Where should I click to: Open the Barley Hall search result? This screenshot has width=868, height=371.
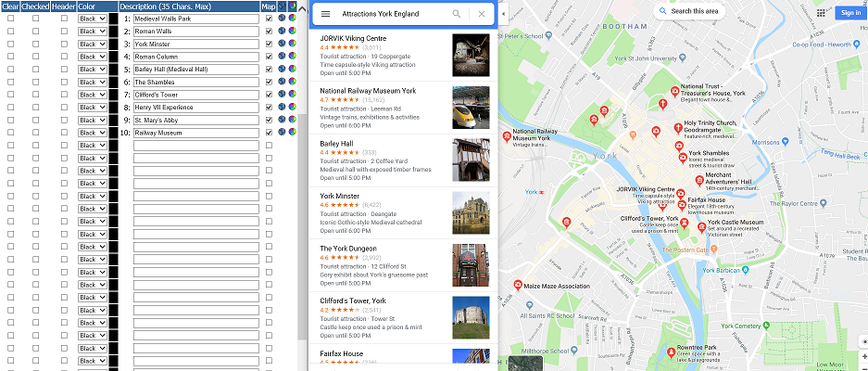(x=403, y=160)
